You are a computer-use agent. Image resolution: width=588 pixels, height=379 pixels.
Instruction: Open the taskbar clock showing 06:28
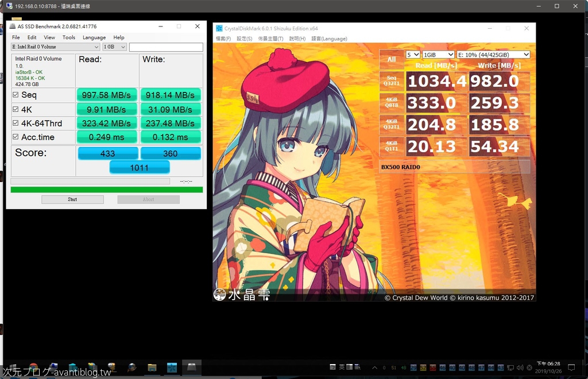tap(548, 368)
